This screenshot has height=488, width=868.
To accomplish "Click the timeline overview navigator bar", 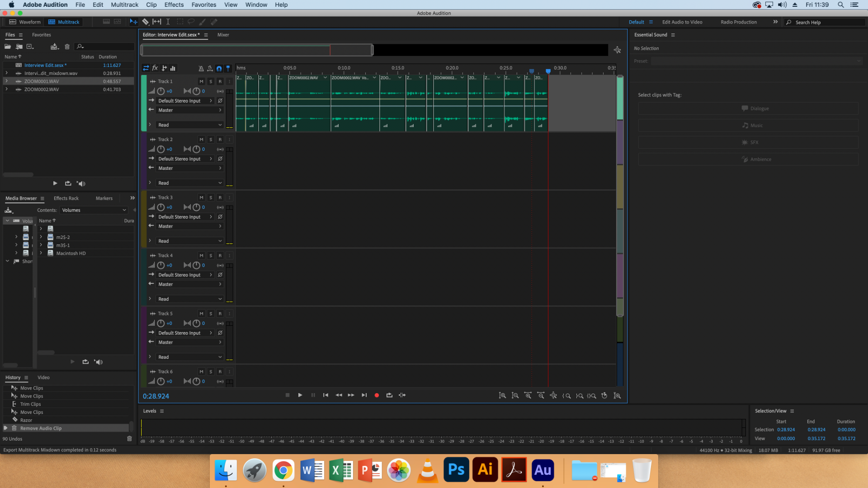I will 257,50.
